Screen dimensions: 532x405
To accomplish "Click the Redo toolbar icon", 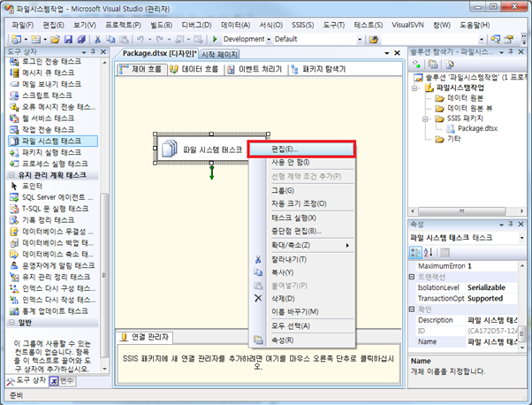I will 159,40.
